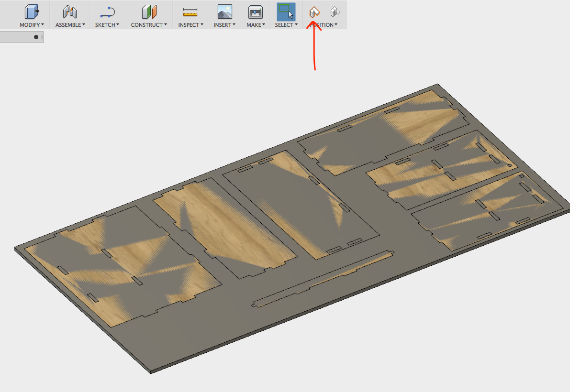Expand the CONSTRUCT dropdown menu
The height and width of the screenshot is (392, 570).
(149, 25)
